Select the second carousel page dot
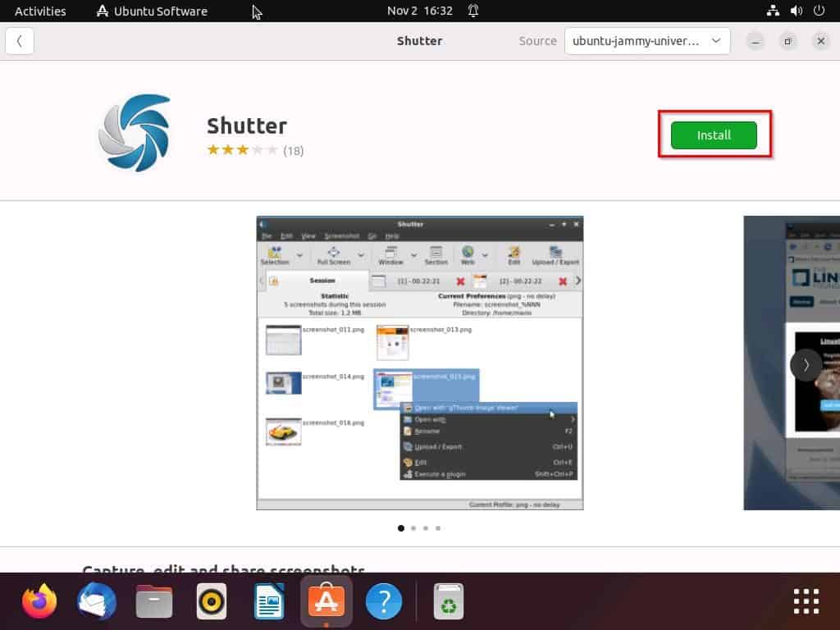840x630 pixels. pyautogui.click(x=413, y=528)
